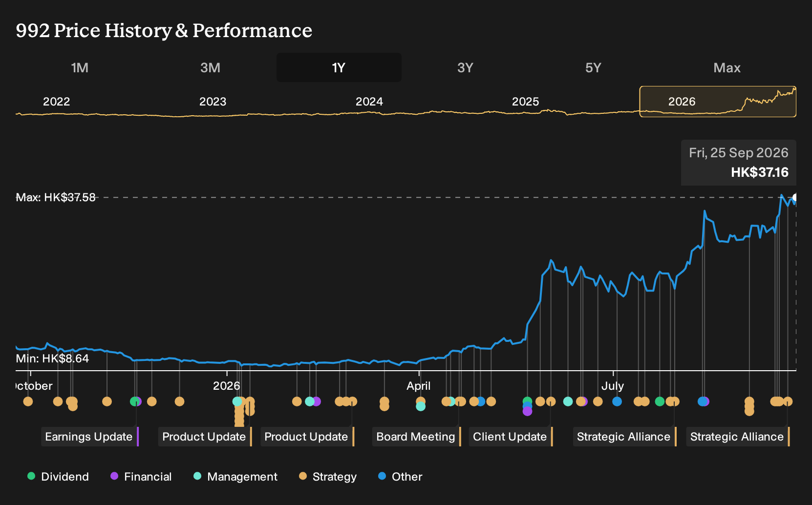Click teal Management dot beneath April label
This screenshot has width=812, height=505.
click(x=421, y=406)
